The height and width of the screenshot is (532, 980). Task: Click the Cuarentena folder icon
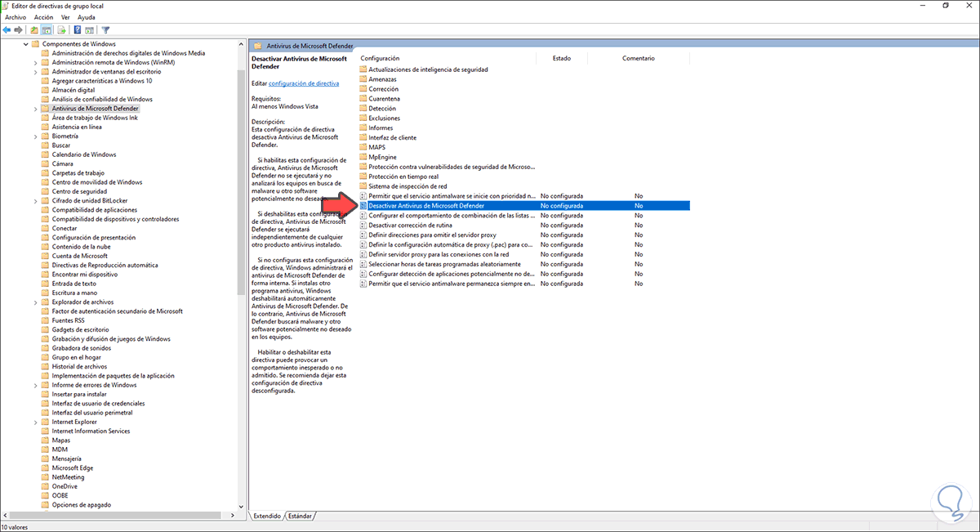point(363,99)
